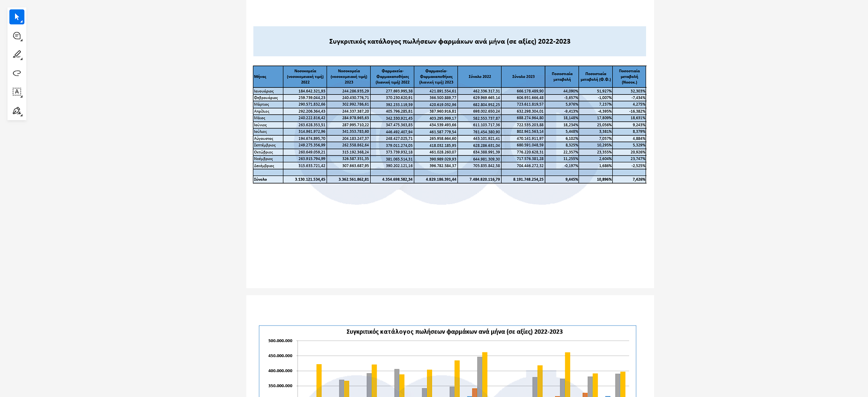Image resolution: width=868 pixels, height=397 pixels.
Task: Click the percentage -2,525%
Action: (639, 166)
